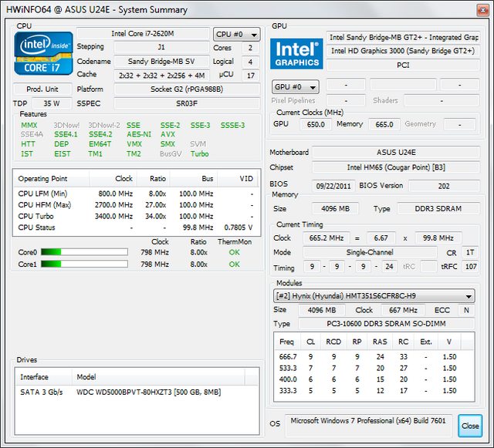Click the 666.7 frequency timing row
The height and width of the screenshot is (448, 494).
[x=374, y=357]
